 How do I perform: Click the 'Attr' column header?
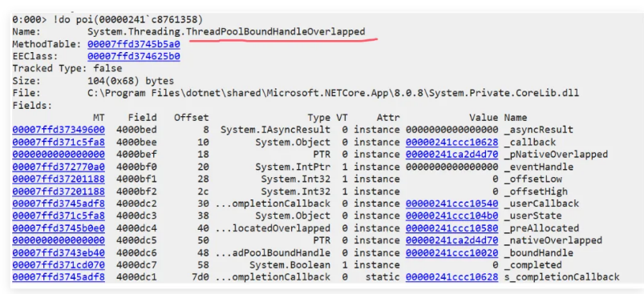point(388,118)
